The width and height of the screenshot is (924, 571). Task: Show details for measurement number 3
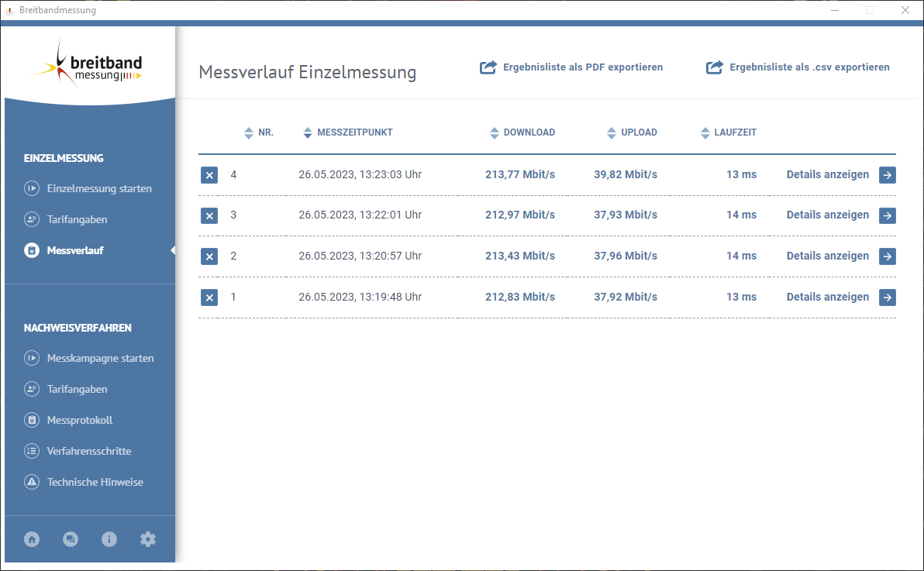click(x=827, y=215)
